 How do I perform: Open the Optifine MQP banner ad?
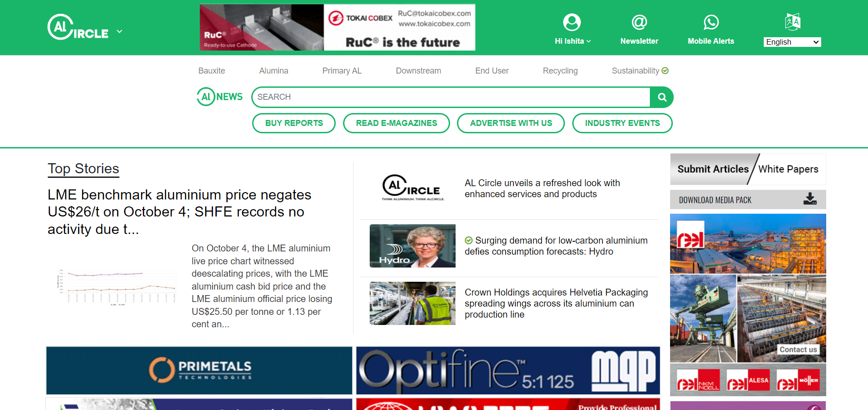[508, 370]
